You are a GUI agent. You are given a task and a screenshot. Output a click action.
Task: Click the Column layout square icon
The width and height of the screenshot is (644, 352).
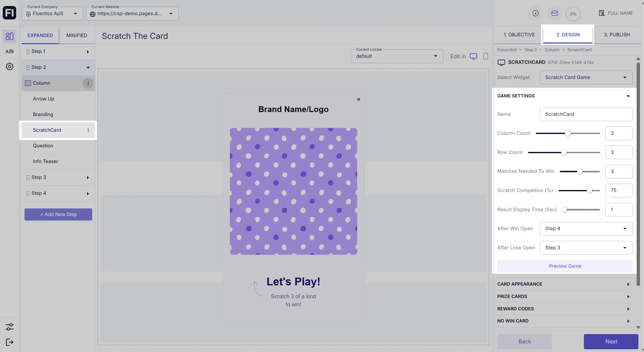click(28, 83)
